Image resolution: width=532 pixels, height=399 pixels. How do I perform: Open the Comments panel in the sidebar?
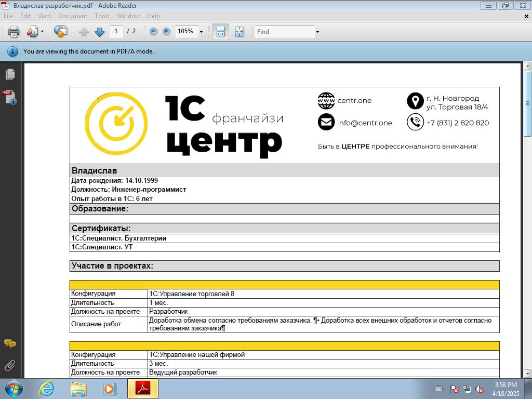coord(10,344)
